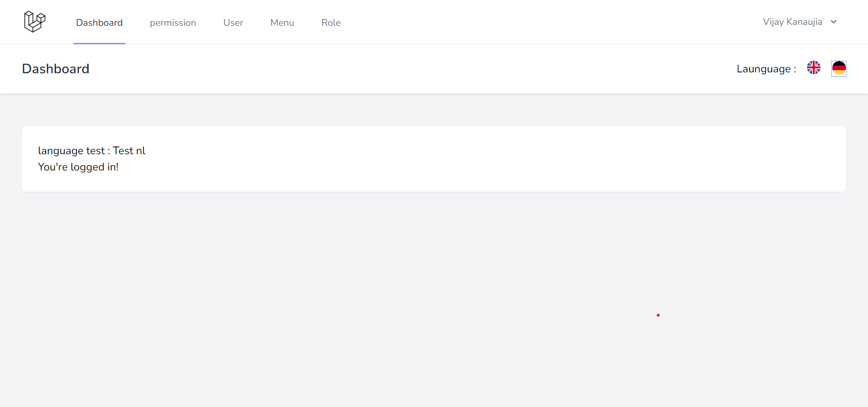Click the Dashboard page heading

click(56, 69)
